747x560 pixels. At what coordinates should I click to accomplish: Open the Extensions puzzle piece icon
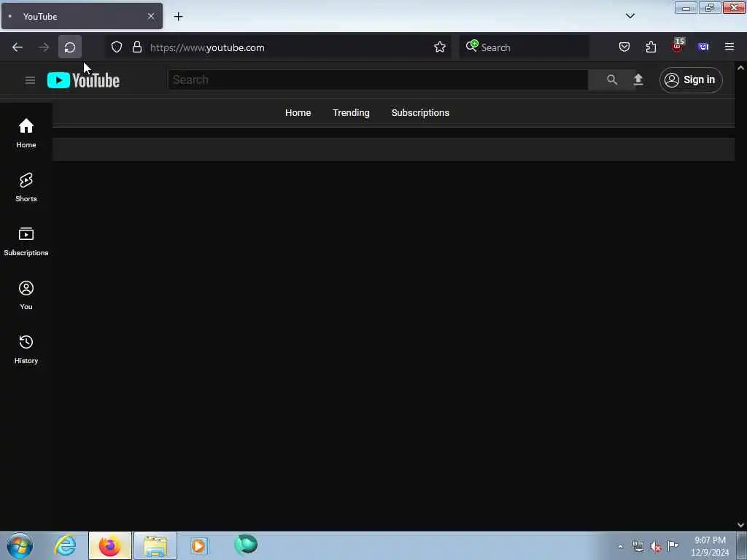coord(651,47)
